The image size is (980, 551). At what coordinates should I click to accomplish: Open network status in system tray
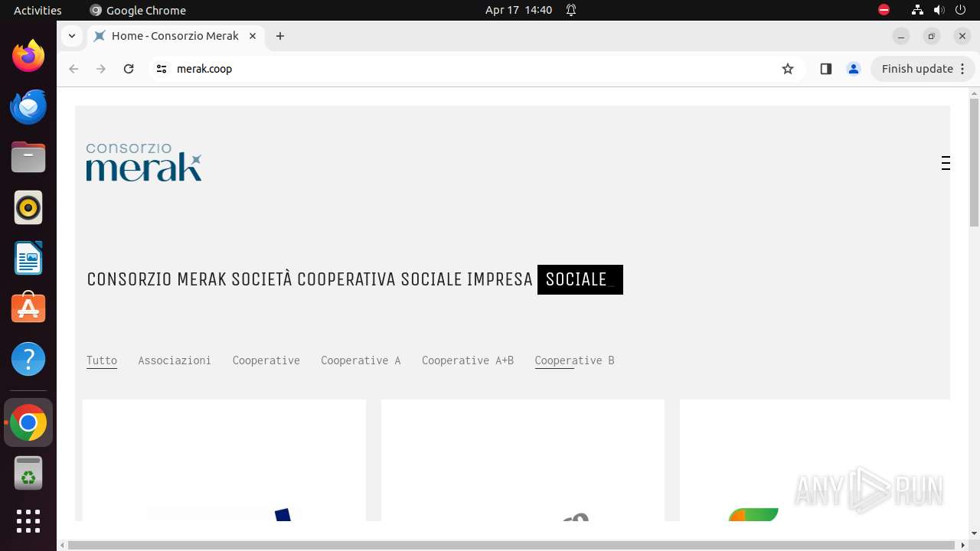point(917,10)
